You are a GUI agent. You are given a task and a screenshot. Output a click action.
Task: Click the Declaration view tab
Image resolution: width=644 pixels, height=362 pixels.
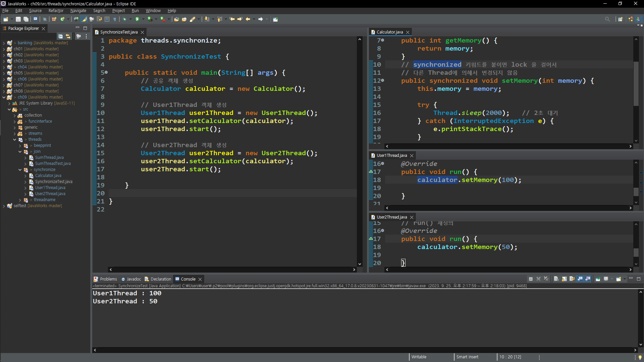point(161,279)
